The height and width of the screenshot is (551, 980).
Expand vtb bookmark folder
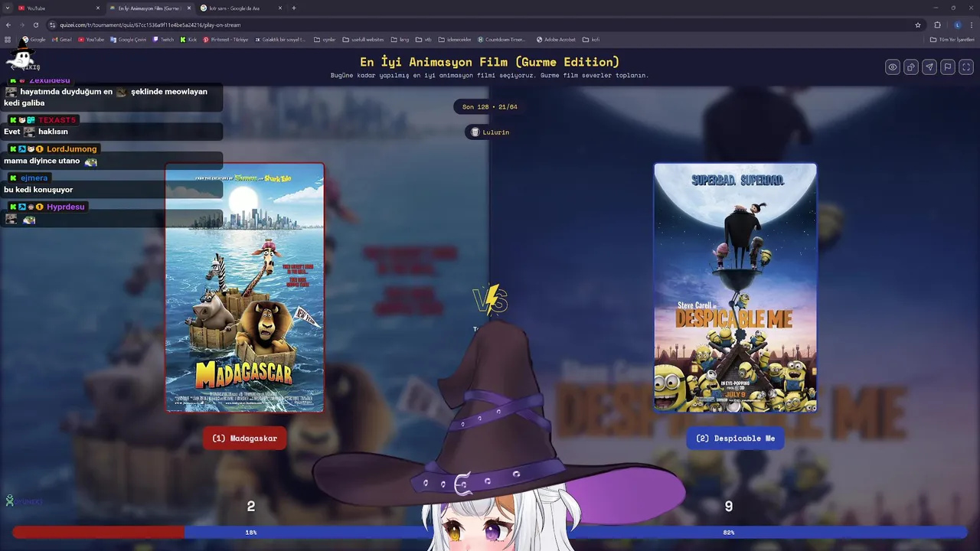click(x=423, y=39)
